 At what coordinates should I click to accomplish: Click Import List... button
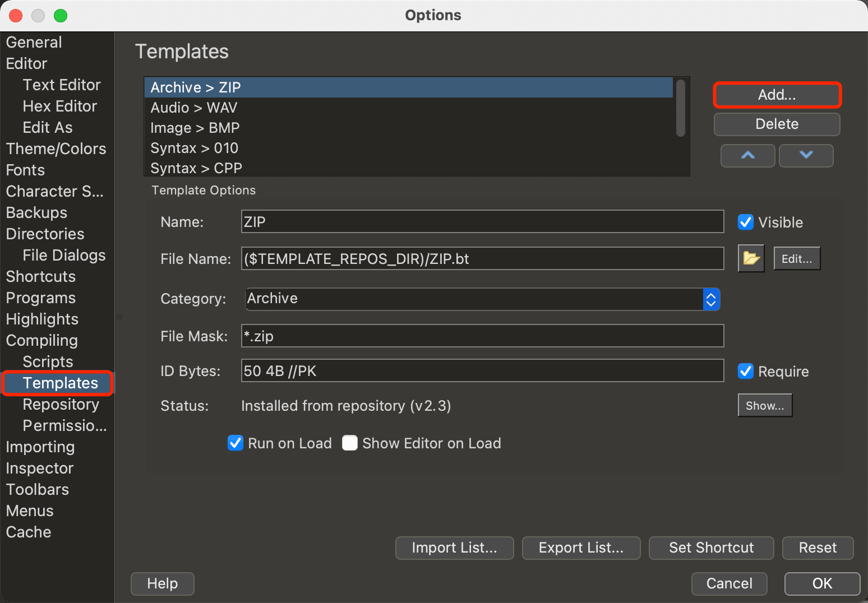(454, 548)
